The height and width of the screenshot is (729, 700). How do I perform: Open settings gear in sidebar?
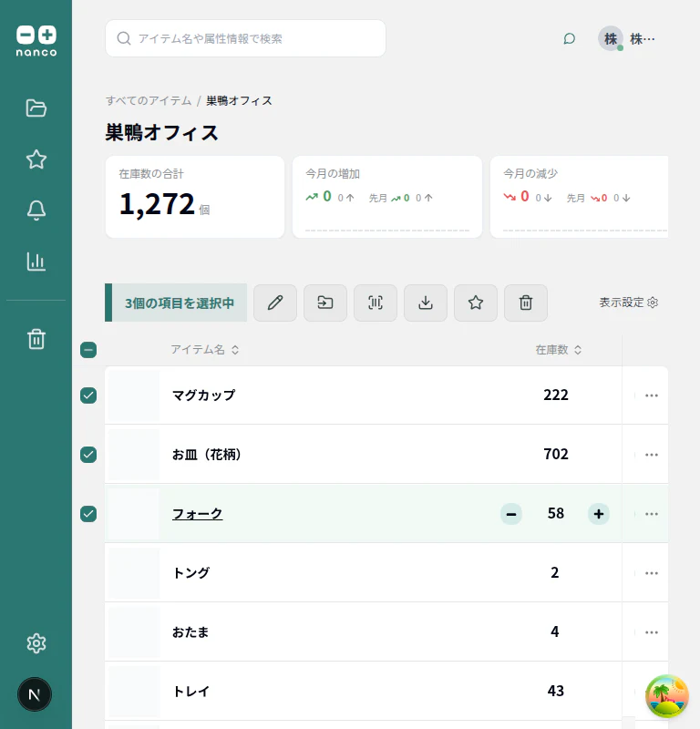point(36,643)
